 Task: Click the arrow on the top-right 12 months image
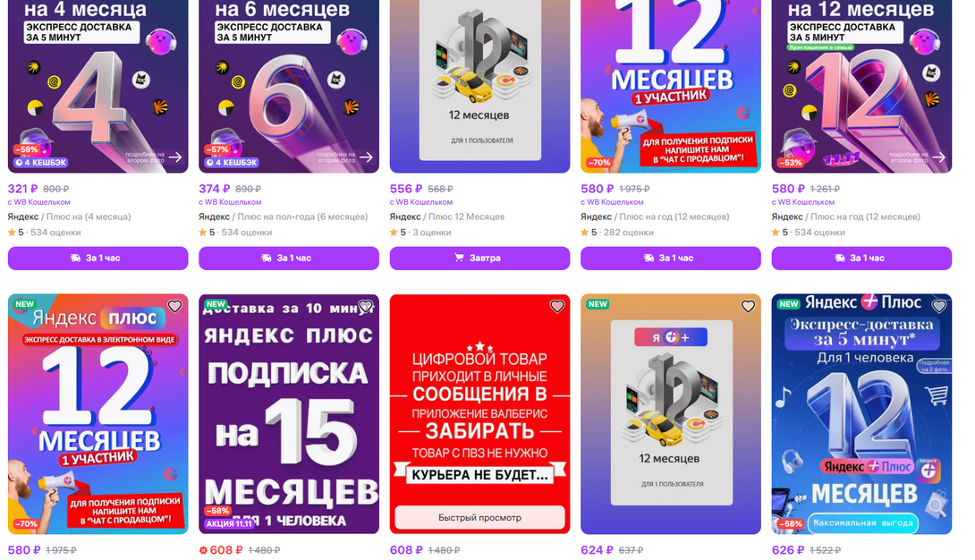coord(939,157)
